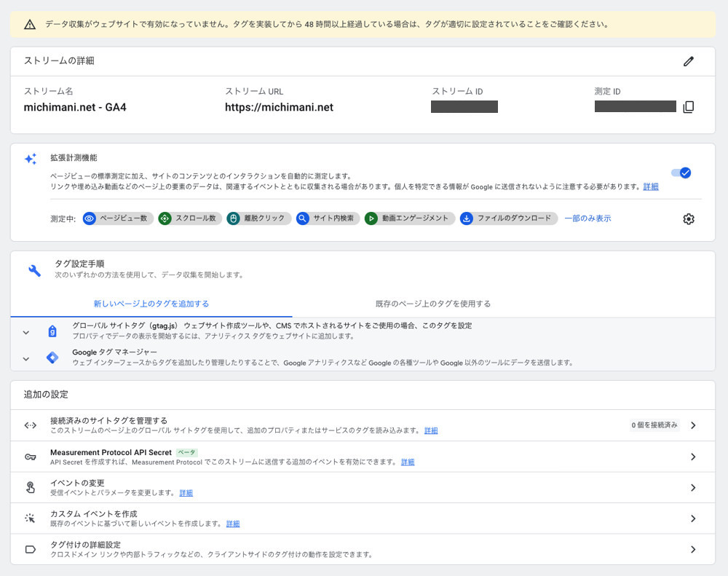728x576 pixels.
Task: Click the pencil icon to edit stream details
Action: click(689, 61)
